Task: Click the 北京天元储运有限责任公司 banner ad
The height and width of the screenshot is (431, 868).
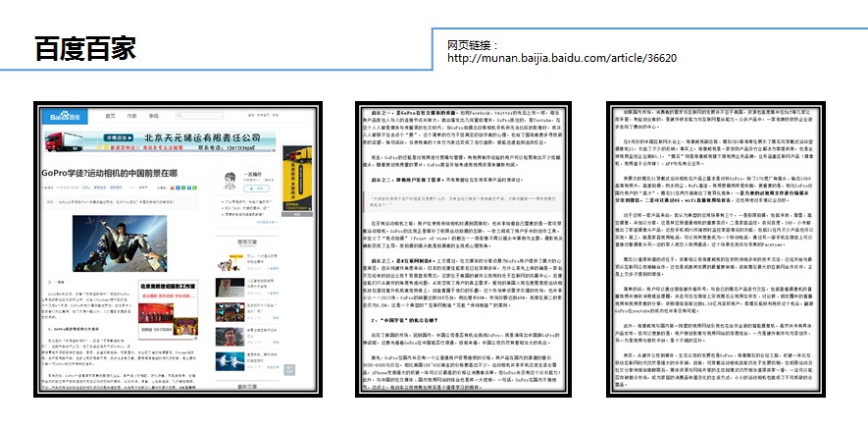Action: [x=160, y=140]
